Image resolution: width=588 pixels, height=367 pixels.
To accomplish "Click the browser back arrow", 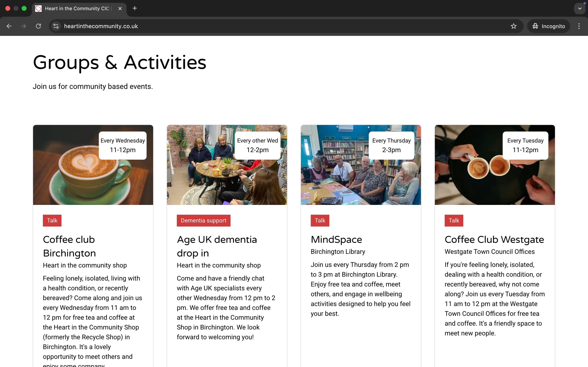I will pos(9,26).
